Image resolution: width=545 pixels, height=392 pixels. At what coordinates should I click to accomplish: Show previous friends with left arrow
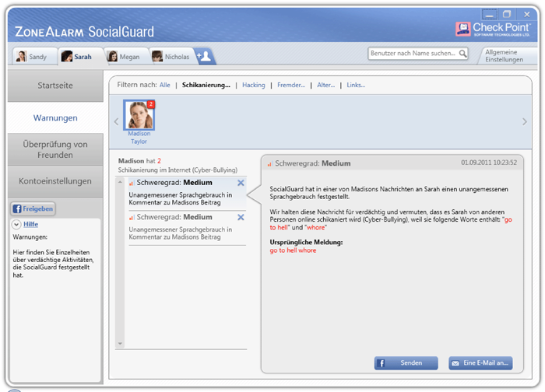117,121
